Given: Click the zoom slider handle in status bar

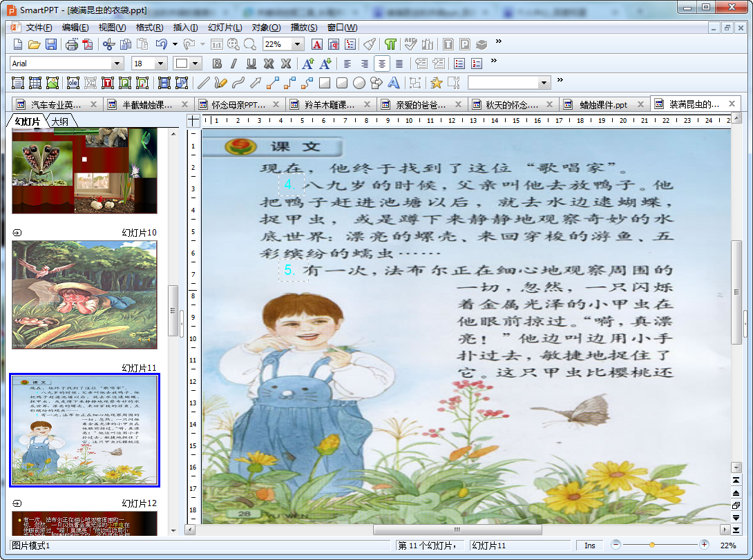Looking at the screenshot, I should pyautogui.click(x=651, y=545).
